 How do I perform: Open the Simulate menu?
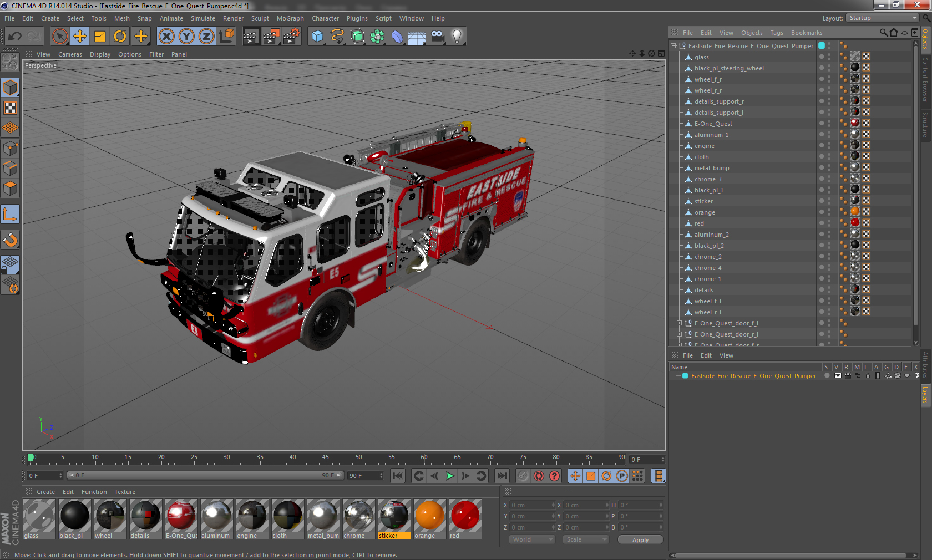pyautogui.click(x=203, y=18)
